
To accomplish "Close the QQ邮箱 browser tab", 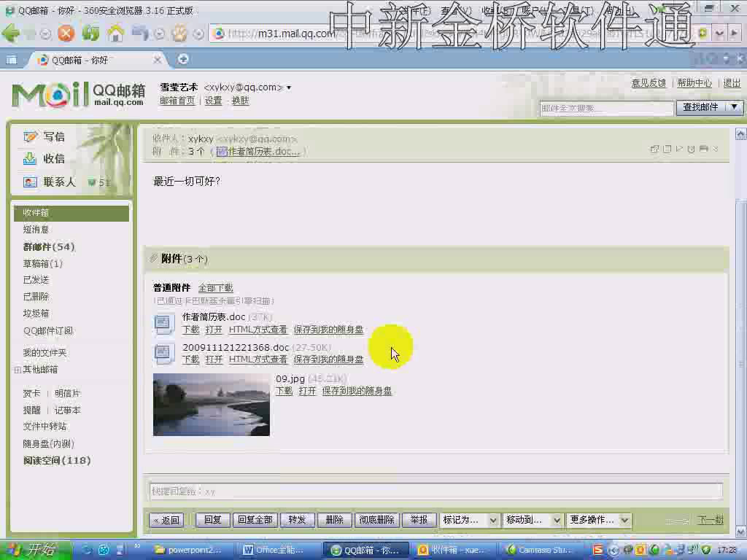I will pos(158,60).
